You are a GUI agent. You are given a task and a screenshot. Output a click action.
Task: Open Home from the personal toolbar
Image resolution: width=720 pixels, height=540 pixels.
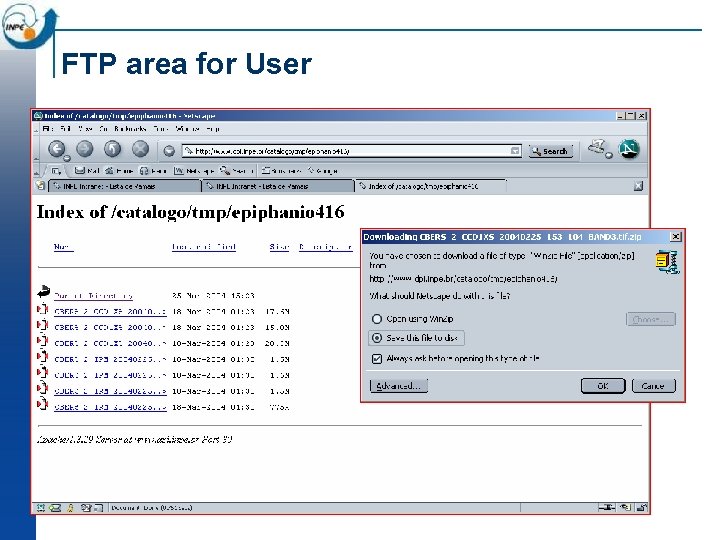point(119,170)
